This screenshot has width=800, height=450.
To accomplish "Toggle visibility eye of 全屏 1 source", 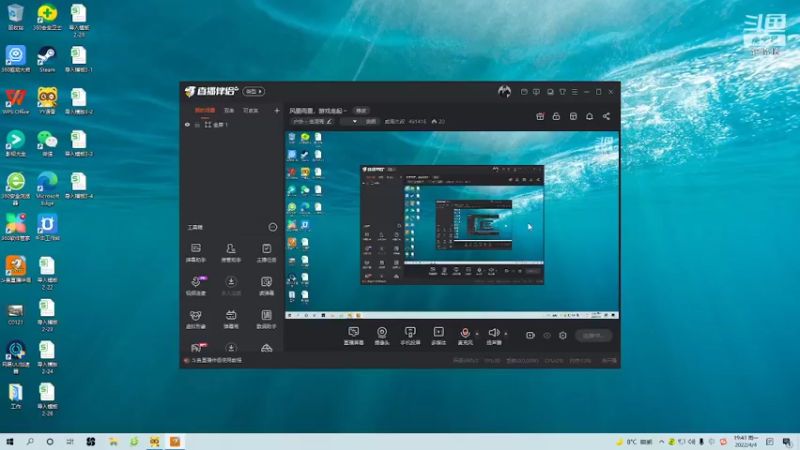I will (x=187, y=124).
